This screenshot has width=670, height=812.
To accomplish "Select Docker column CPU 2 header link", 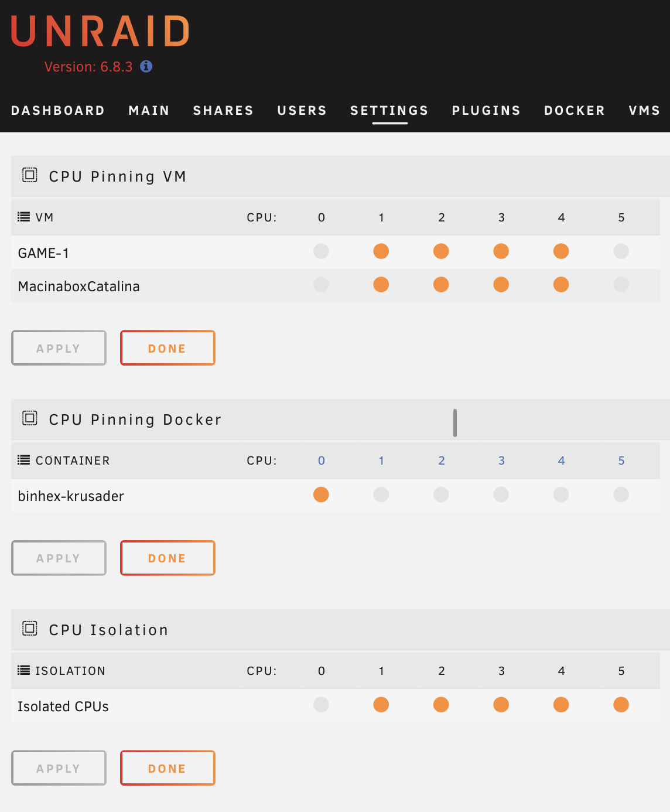I will (442, 460).
